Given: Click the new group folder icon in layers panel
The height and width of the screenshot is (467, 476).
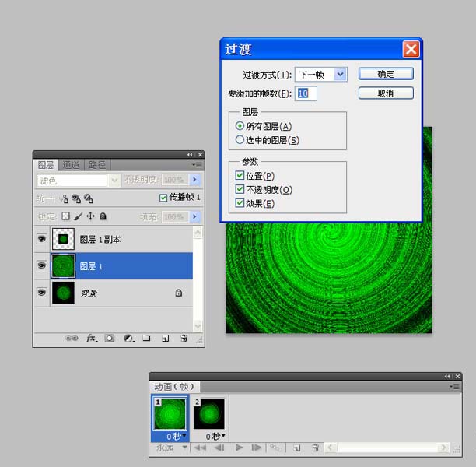Looking at the screenshot, I should point(147,338).
